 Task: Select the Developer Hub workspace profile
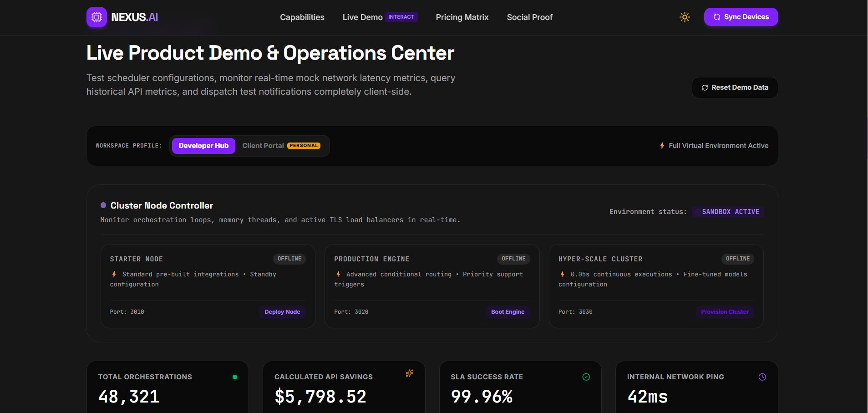[x=203, y=146]
